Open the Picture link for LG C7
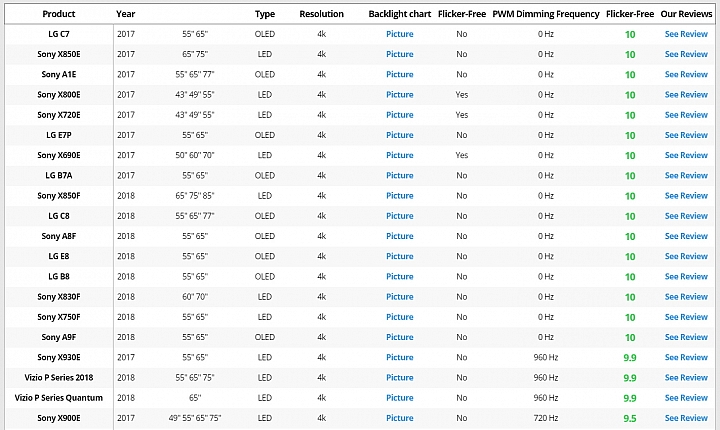This screenshot has width=720, height=430. [399, 34]
